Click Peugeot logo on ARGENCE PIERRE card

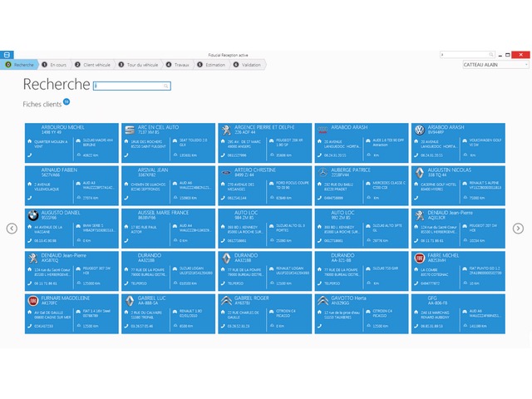click(226, 130)
